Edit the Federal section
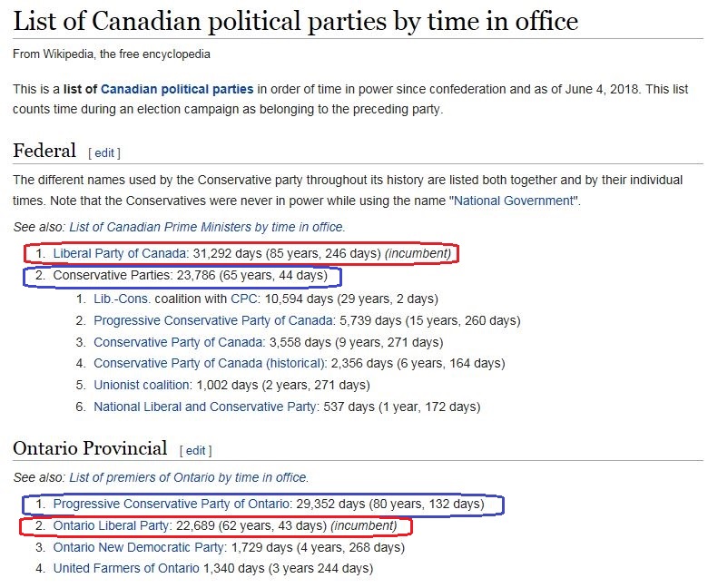This screenshot has height=588, width=708. click(104, 152)
